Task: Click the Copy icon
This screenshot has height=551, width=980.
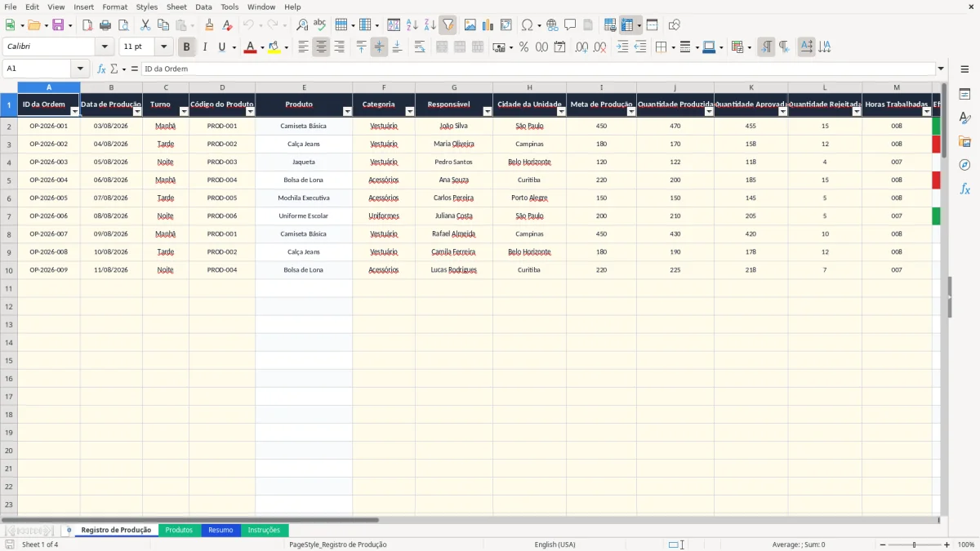Action: (163, 25)
